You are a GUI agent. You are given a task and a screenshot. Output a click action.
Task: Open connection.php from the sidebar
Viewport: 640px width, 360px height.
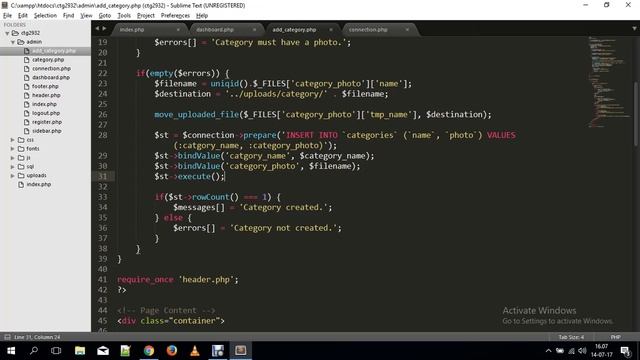click(51, 69)
